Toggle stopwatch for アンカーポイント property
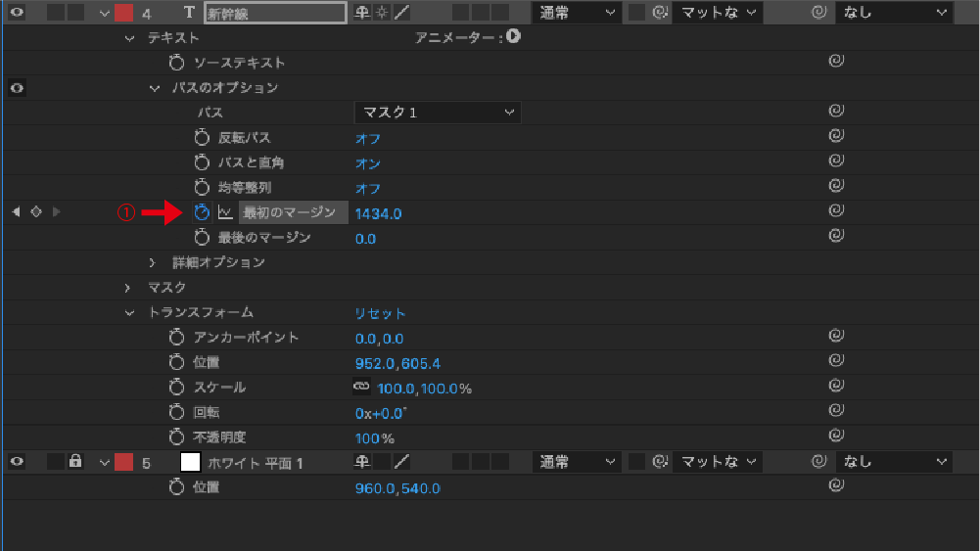 [x=176, y=338]
